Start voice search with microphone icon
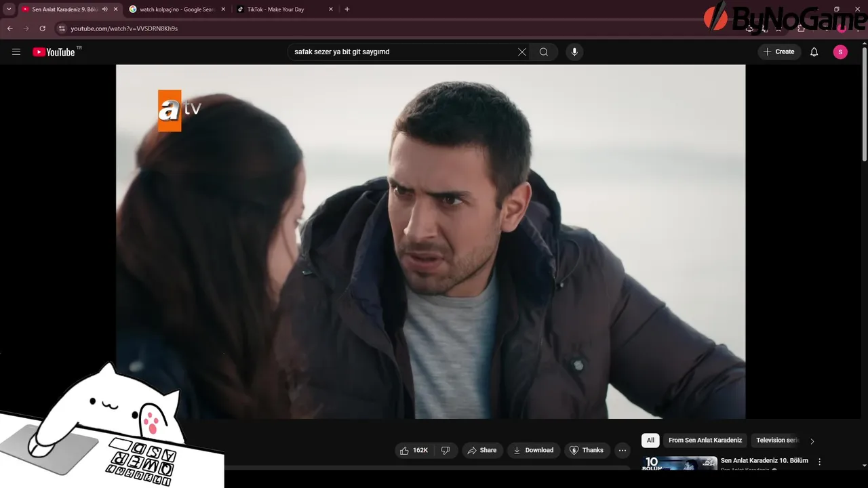Image resolution: width=868 pixels, height=488 pixels. pyautogui.click(x=574, y=52)
